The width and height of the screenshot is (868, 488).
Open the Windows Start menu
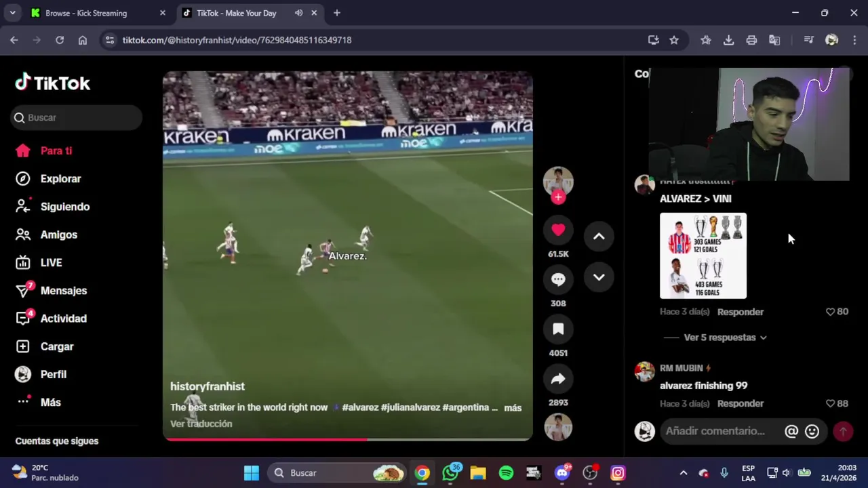[252, 473]
